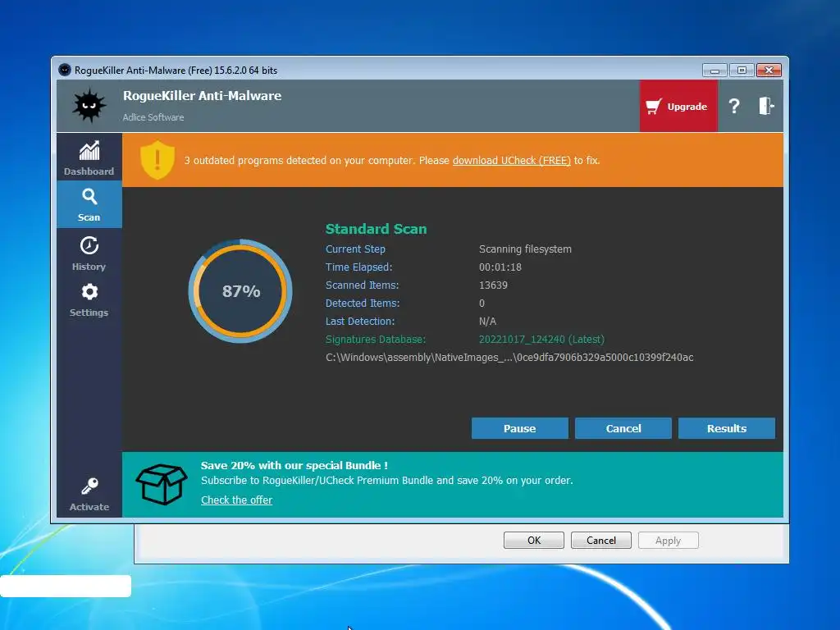The image size is (840, 630).
Task: Click the red Upgrade cart button
Action: coord(678,106)
